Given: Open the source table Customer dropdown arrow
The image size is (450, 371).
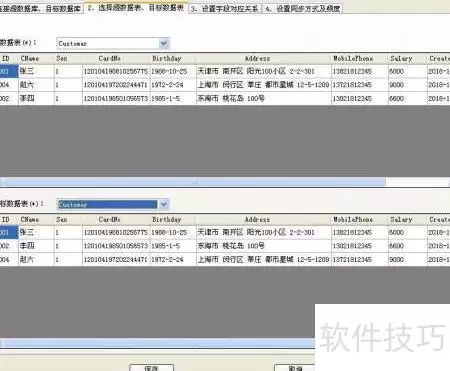Looking at the screenshot, I should 163,43.
